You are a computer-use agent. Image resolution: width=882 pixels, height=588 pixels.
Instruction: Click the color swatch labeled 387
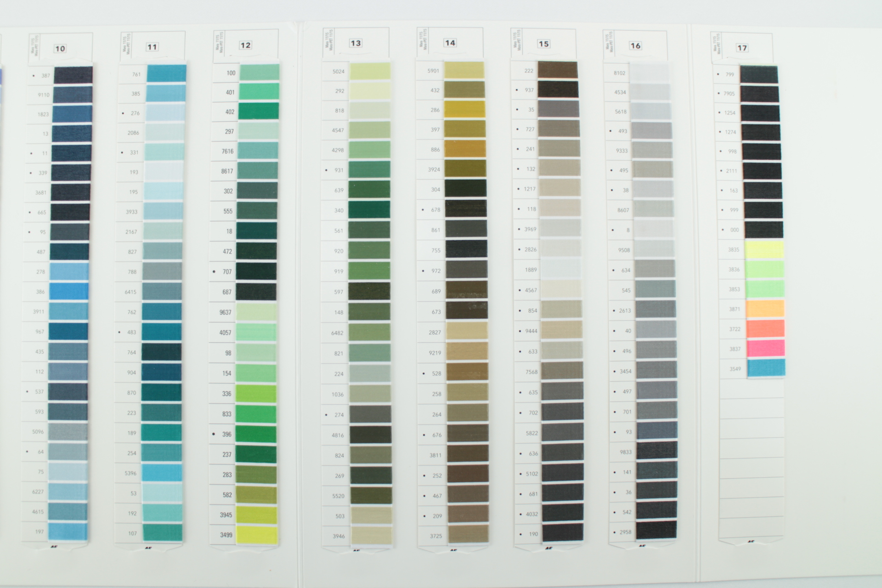pos(73,75)
